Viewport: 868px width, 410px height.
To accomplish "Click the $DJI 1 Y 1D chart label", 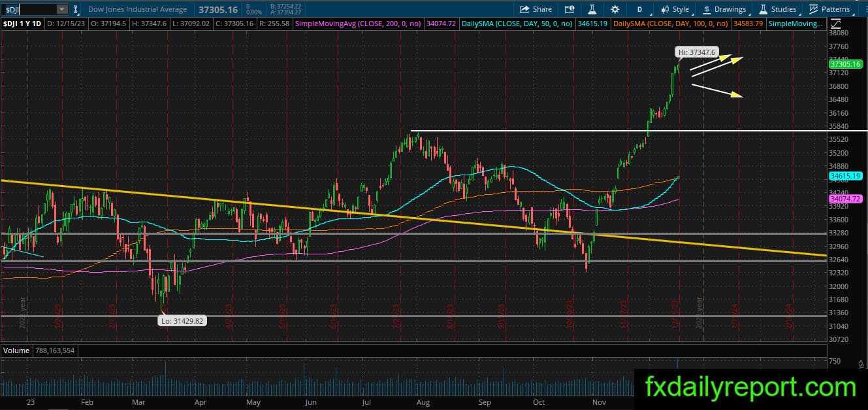I will (x=22, y=24).
